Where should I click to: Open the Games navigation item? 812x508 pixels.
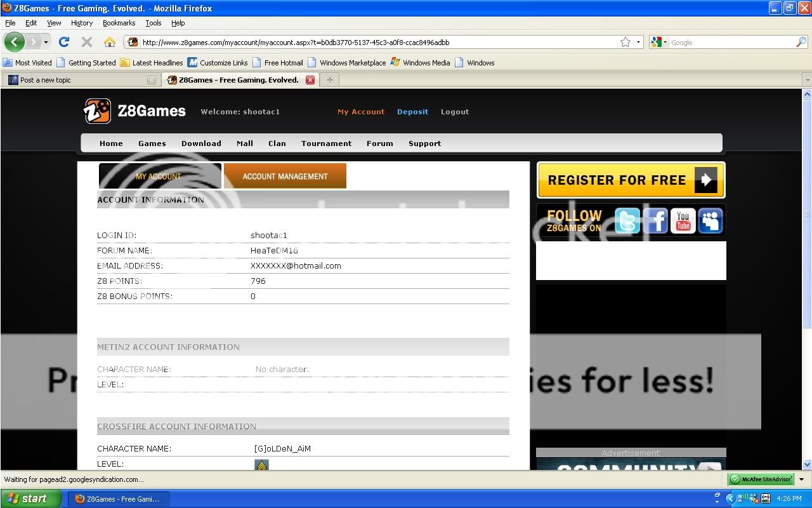tap(152, 144)
